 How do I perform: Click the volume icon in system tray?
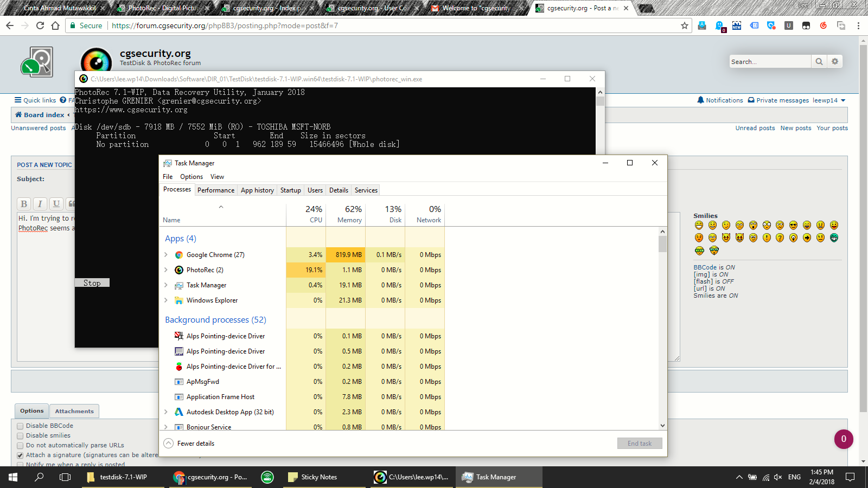tap(778, 477)
